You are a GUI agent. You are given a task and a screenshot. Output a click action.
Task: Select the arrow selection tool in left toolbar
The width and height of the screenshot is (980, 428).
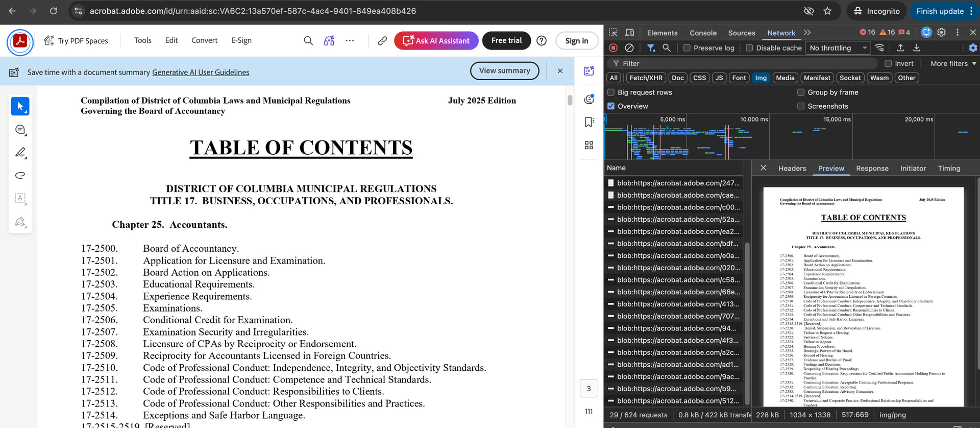tap(20, 106)
